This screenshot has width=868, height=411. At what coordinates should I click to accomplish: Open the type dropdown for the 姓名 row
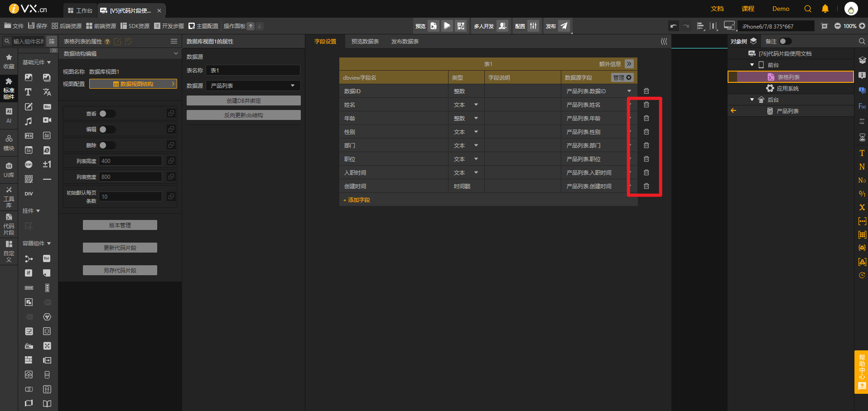point(476,105)
